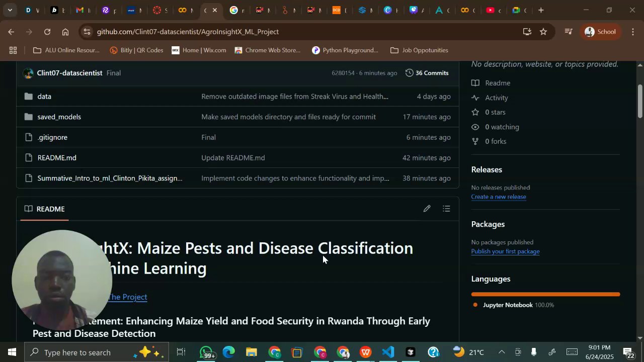Open README.md file
644x362 pixels.
point(57,158)
